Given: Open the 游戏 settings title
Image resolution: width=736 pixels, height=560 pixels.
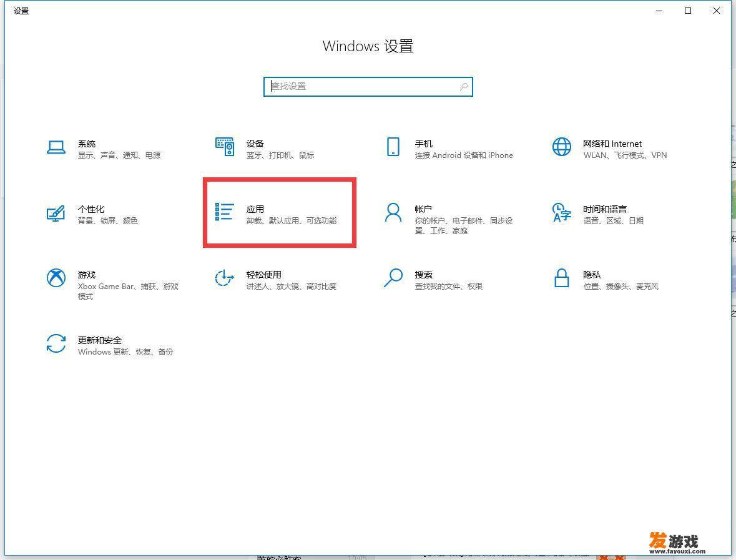Looking at the screenshot, I should click(x=87, y=275).
